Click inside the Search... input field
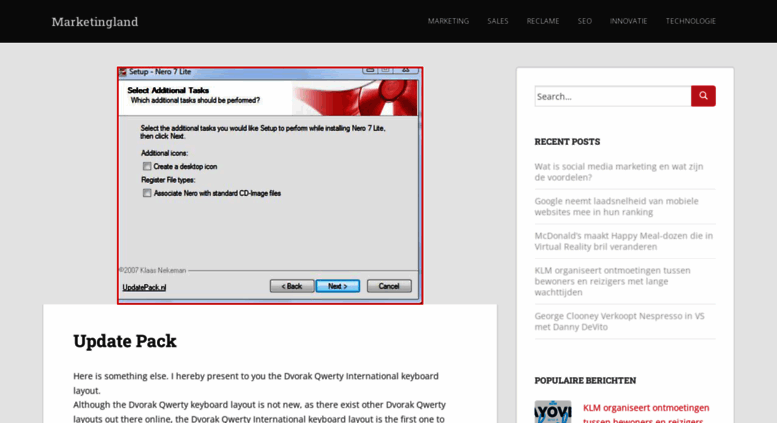777x423 pixels. pyautogui.click(x=613, y=96)
